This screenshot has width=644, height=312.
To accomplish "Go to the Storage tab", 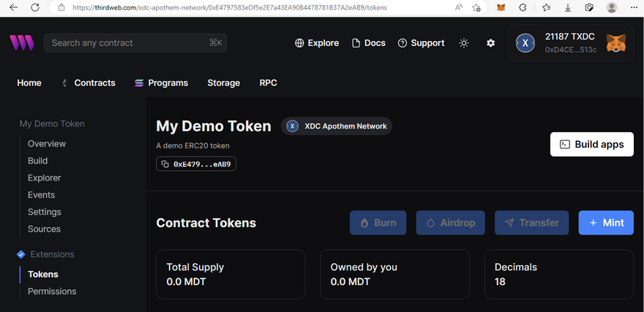I will tap(223, 83).
